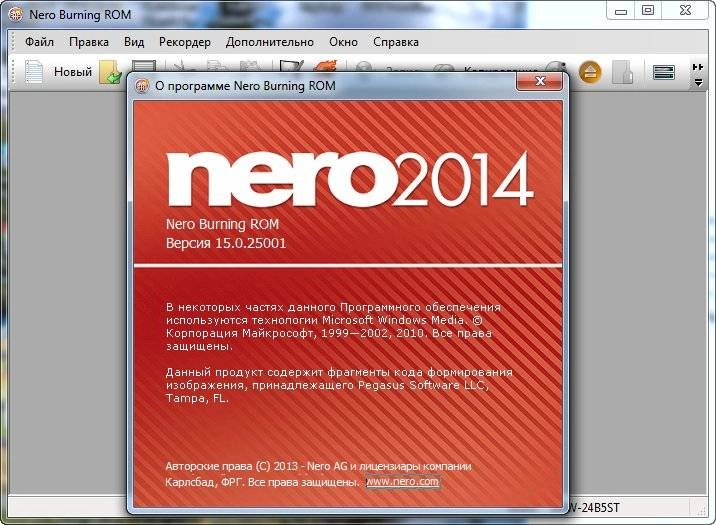Click the Pegasus Software LLC paragraph
The height and width of the screenshot is (525, 716).
coord(339,385)
